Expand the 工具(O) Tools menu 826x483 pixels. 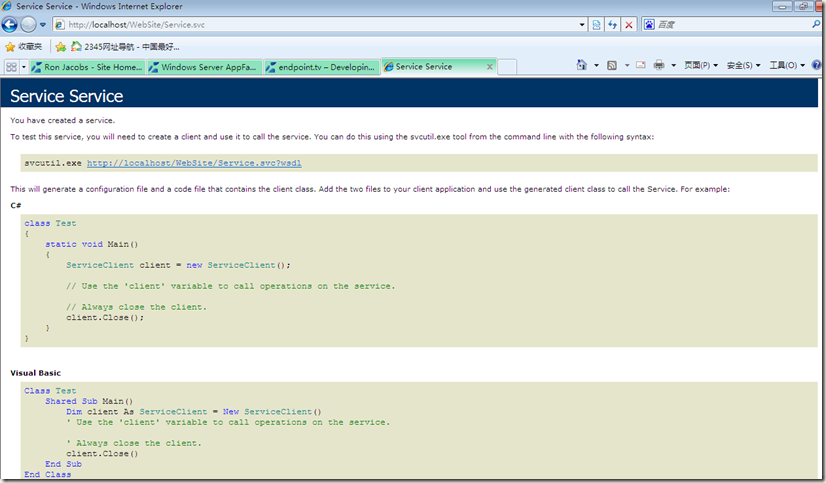click(786, 66)
